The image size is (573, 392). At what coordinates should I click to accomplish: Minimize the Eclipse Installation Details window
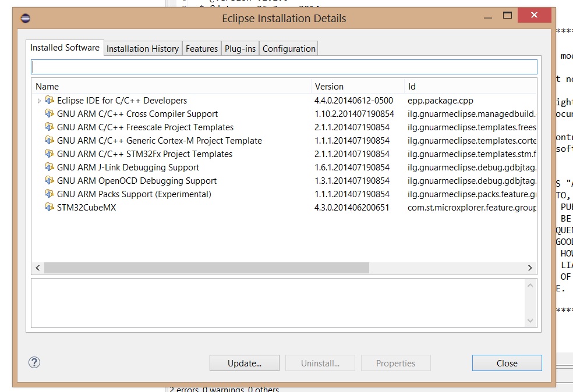click(488, 17)
